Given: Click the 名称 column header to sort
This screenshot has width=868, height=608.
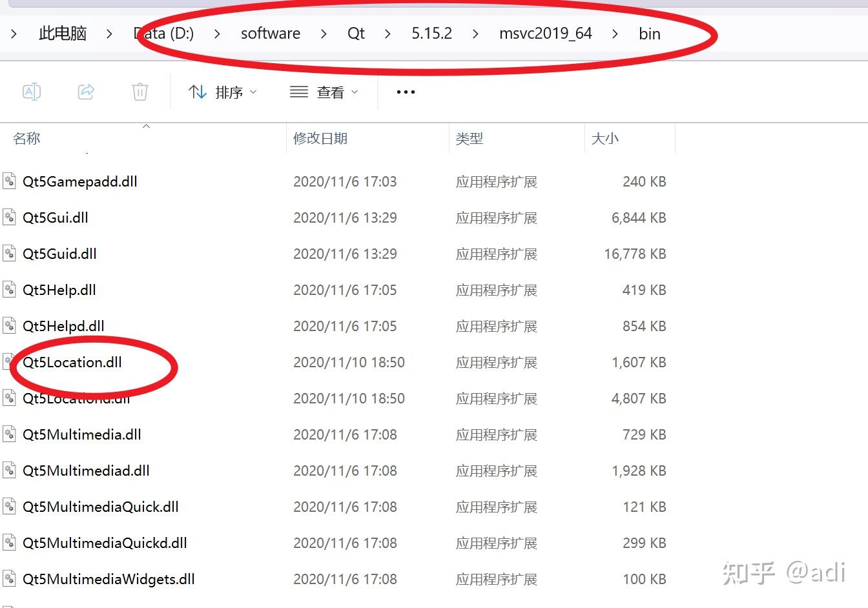Looking at the screenshot, I should [x=26, y=137].
